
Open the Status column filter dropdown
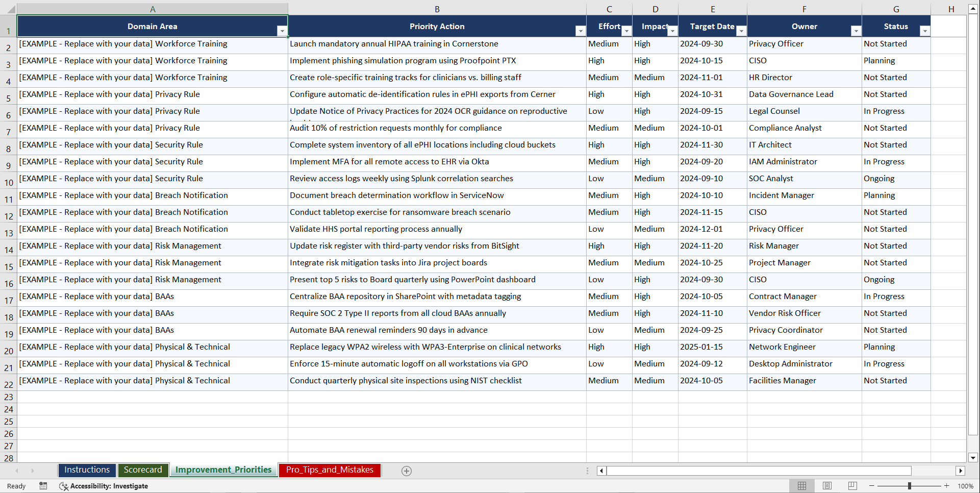click(x=925, y=31)
